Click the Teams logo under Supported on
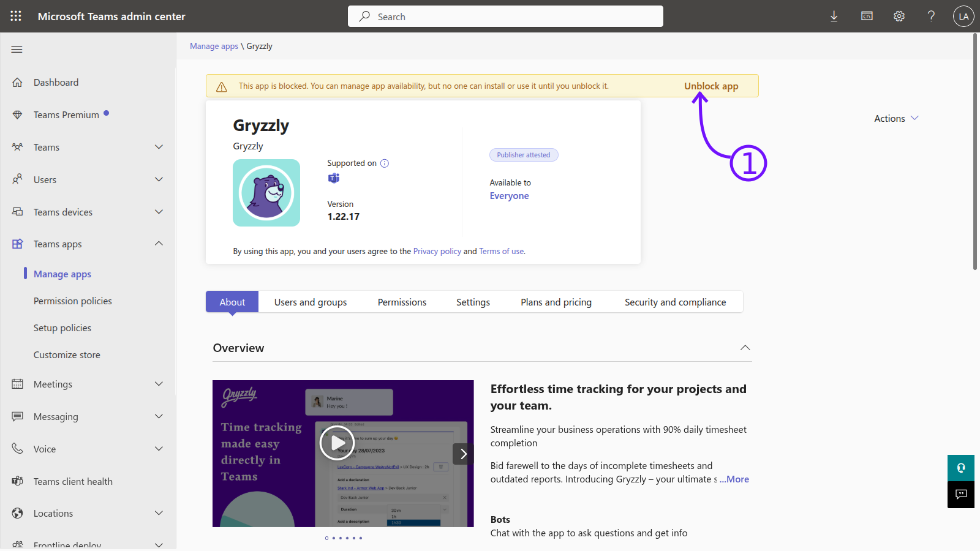The width and height of the screenshot is (980, 551). tap(334, 178)
